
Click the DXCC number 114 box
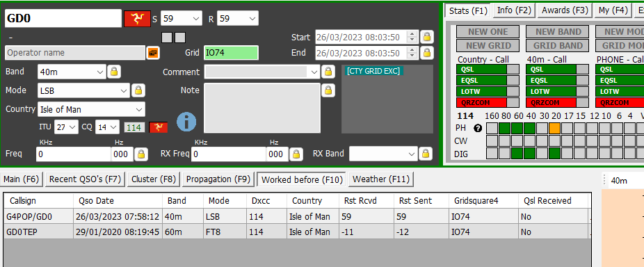click(x=135, y=128)
